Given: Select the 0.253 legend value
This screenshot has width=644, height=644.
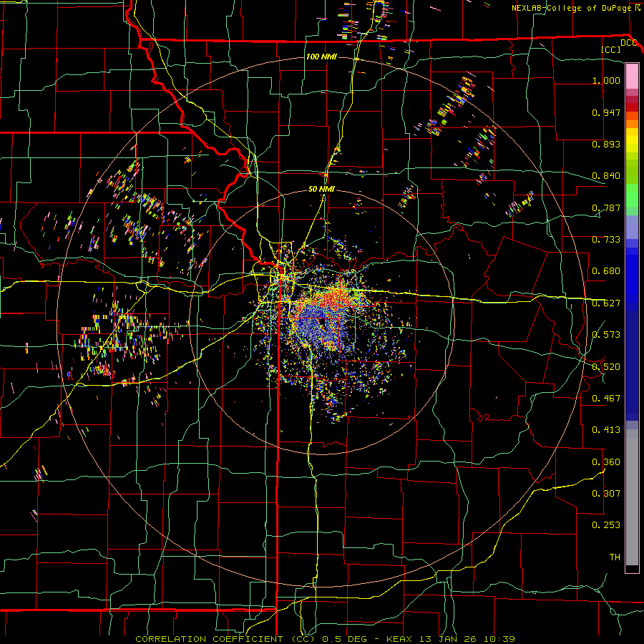Looking at the screenshot, I should [606, 525].
